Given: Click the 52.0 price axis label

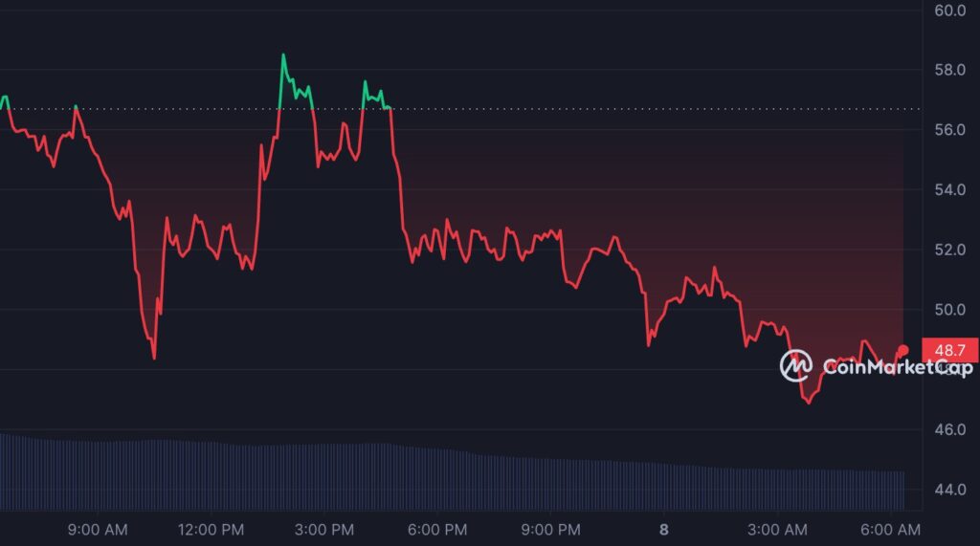Looking at the screenshot, I should coord(949,250).
